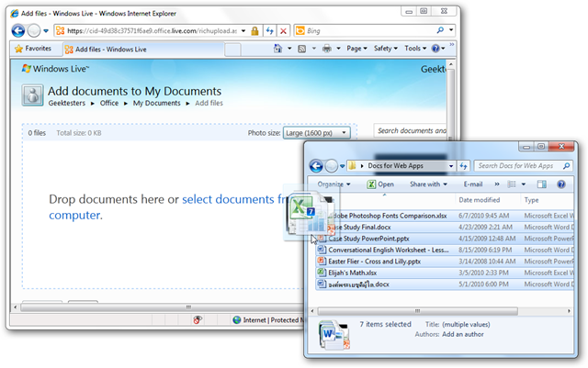This screenshot has height=368, width=588.
Task: Click the security lock icon in address bar
Action: coord(254,31)
